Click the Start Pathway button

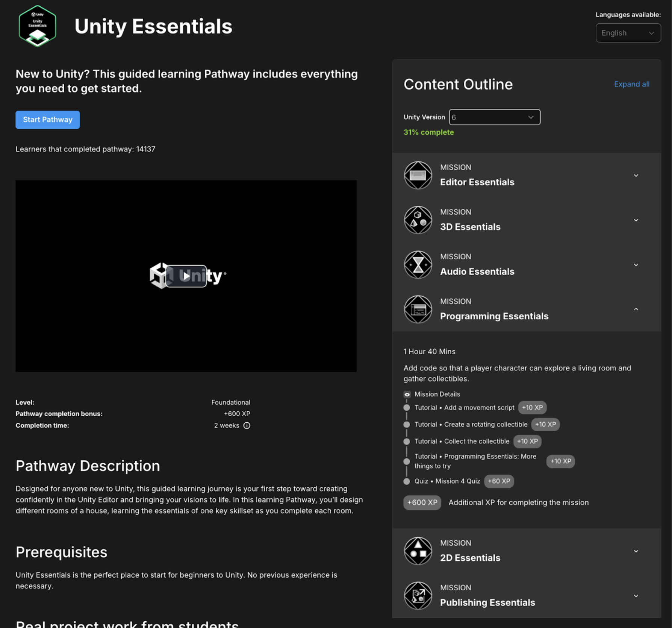click(x=48, y=120)
